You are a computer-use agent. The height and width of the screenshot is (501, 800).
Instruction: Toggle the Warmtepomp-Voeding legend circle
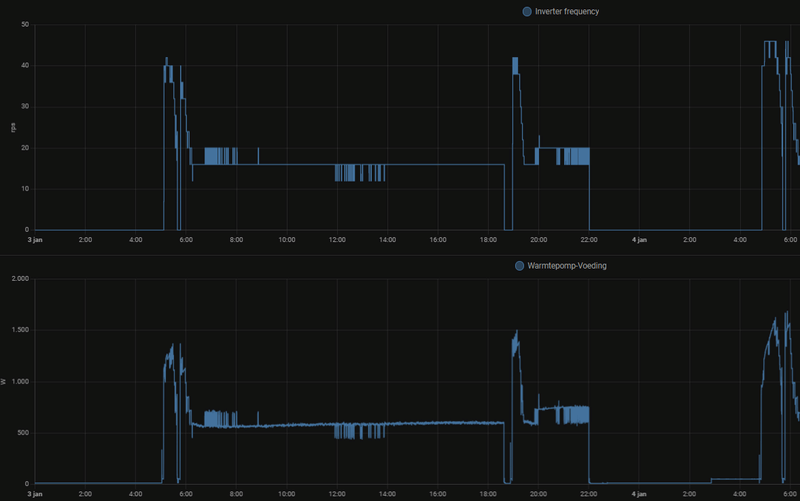click(519, 265)
